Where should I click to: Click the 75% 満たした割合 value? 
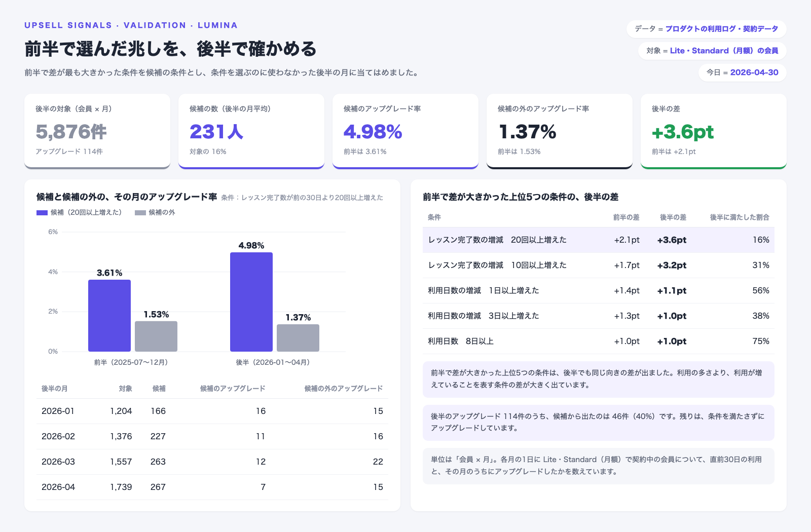coord(761,341)
